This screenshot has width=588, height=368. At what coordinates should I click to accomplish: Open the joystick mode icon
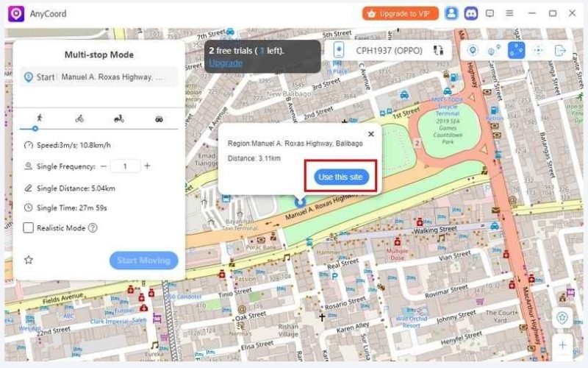[x=538, y=50]
